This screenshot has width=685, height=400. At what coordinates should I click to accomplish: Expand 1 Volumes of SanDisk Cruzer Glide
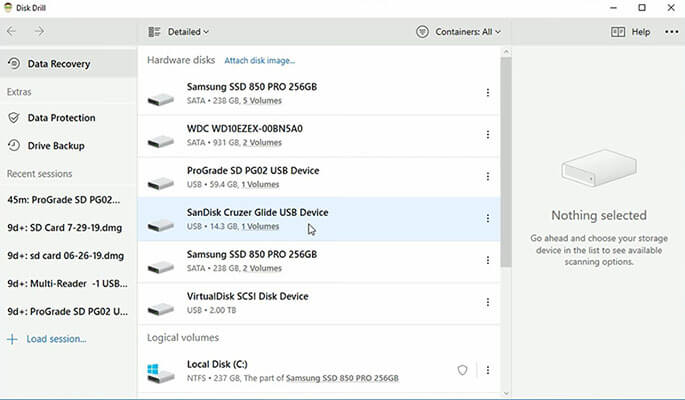click(260, 227)
